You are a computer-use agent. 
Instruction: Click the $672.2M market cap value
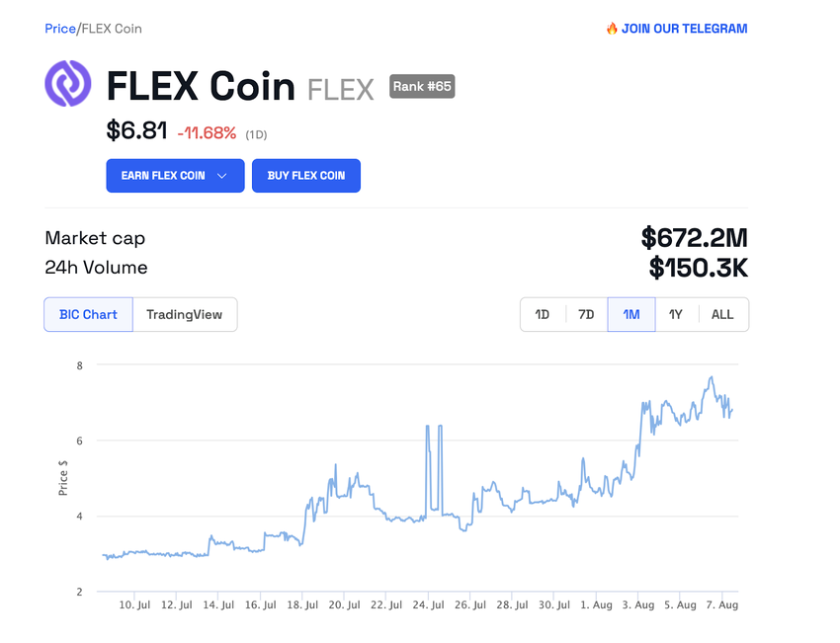pyautogui.click(x=695, y=238)
